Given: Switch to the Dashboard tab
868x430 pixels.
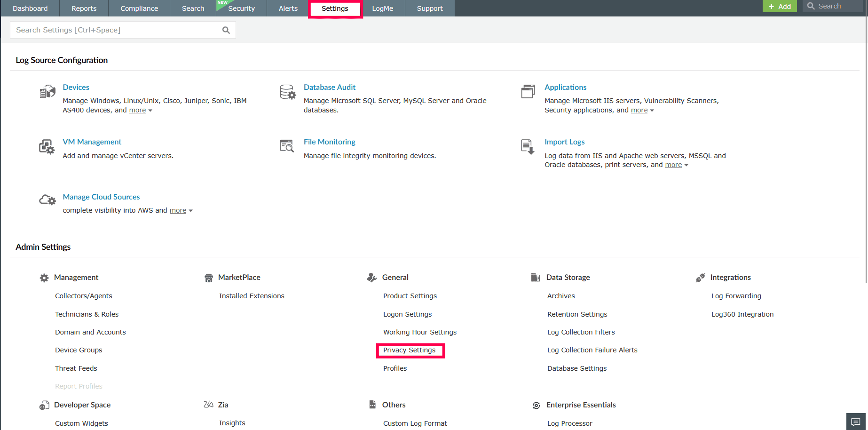Looking at the screenshot, I should 30,8.
